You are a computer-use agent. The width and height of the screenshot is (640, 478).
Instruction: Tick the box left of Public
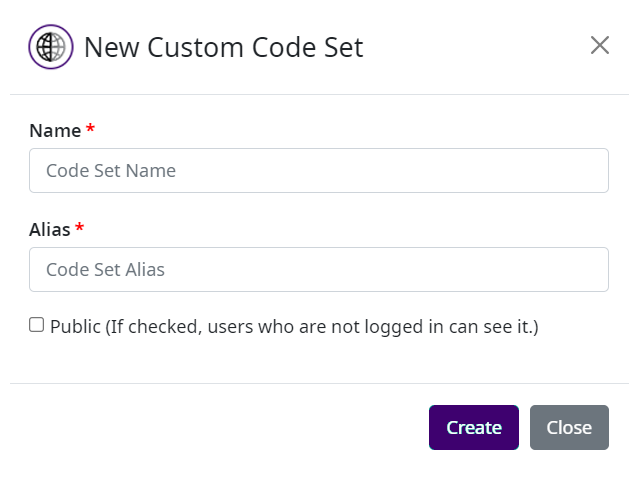click(x=37, y=325)
